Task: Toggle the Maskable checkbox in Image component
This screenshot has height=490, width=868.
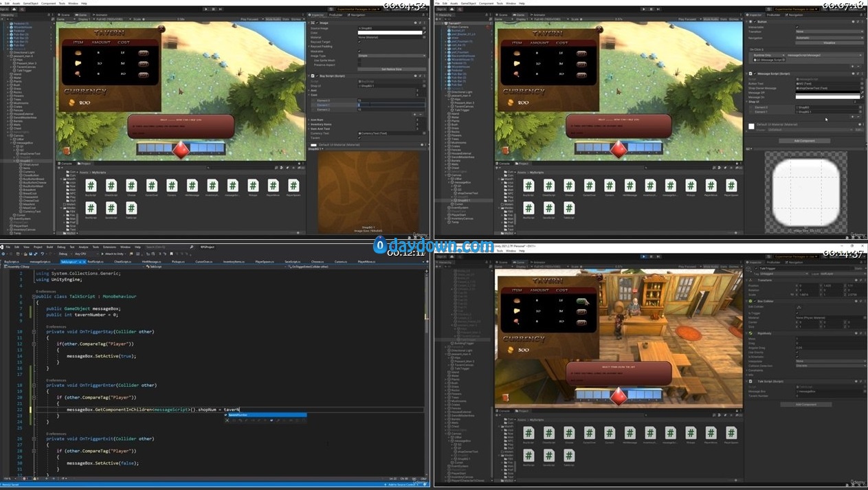Action: pos(359,51)
